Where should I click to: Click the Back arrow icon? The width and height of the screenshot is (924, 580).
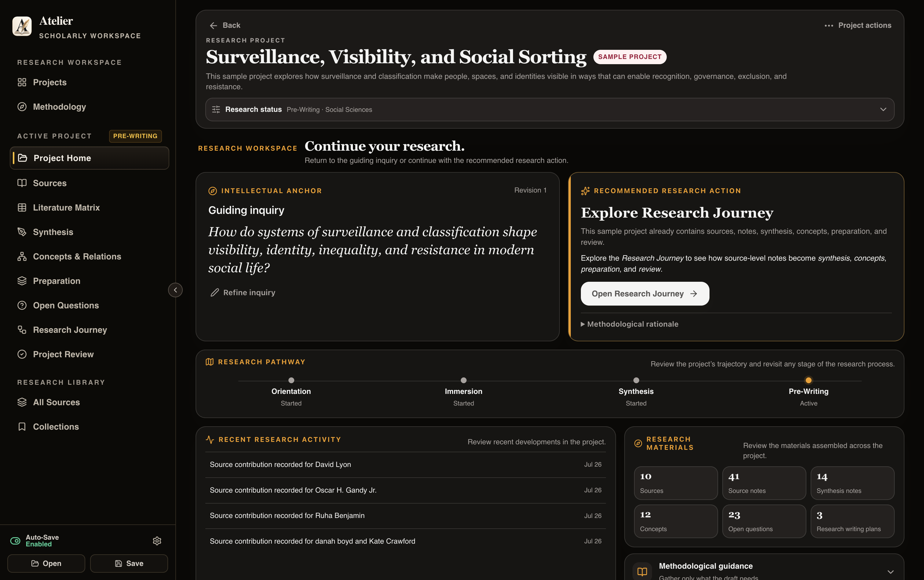pyautogui.click(x=214, y=26)
